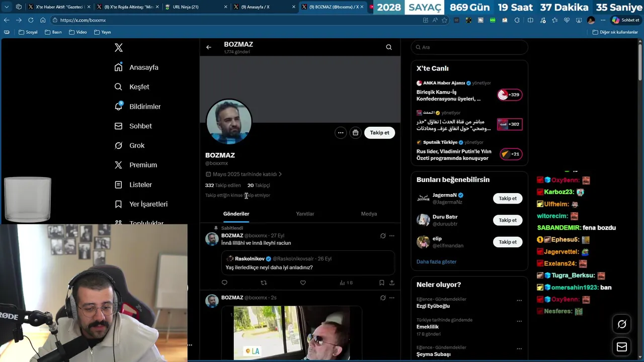
Task: Switch to the Yanıtlar tab
Action: pyautogui.click(x=305, y=214)
